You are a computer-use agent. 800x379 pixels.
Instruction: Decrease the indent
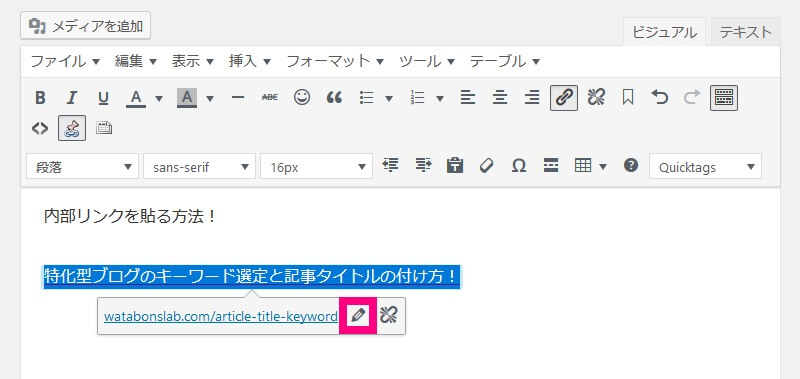coord(390,165)
